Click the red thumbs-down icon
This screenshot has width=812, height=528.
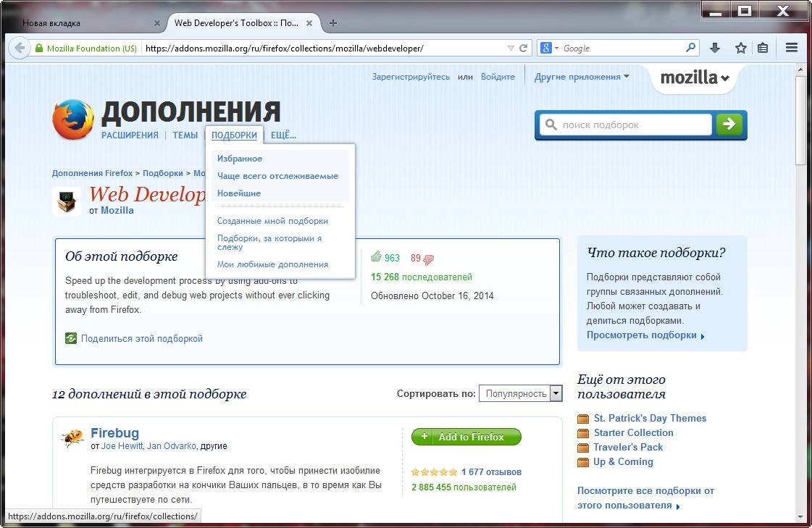(x=429, y=259)
